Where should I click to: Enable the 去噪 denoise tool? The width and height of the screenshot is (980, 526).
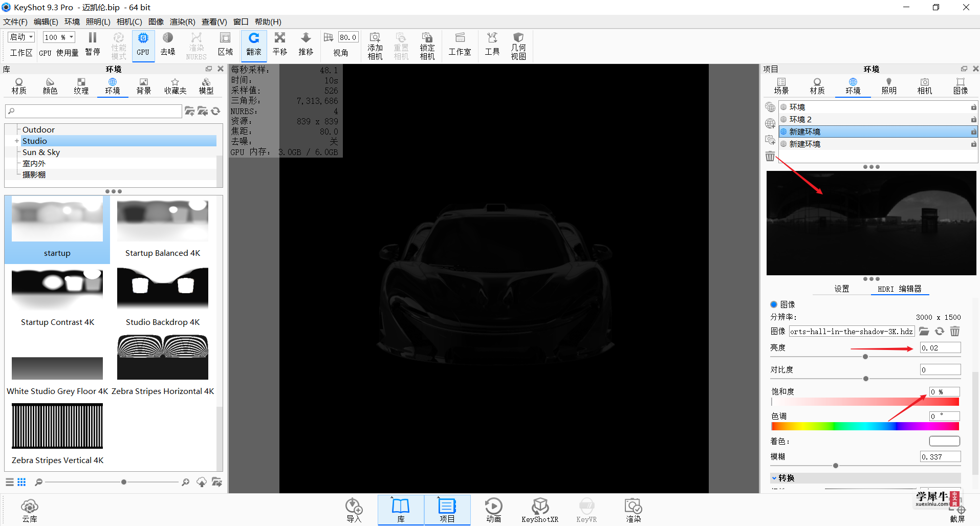tap(167, 45)
